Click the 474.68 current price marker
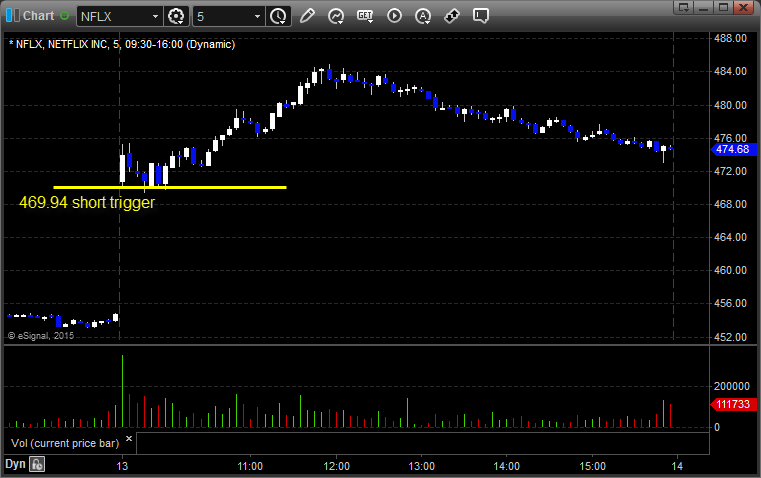The image size is (761, 478). [x=734, y=149]
